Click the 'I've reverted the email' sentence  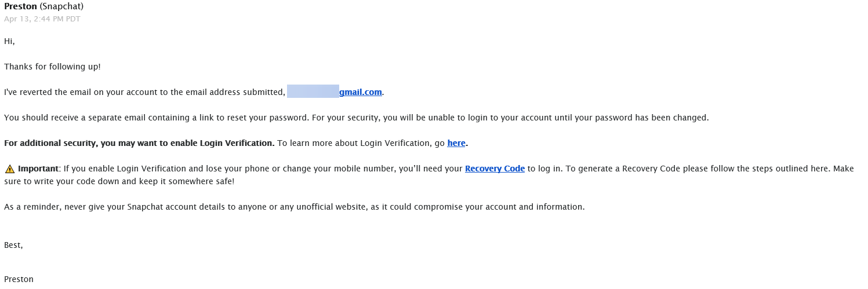pos(194,92)
